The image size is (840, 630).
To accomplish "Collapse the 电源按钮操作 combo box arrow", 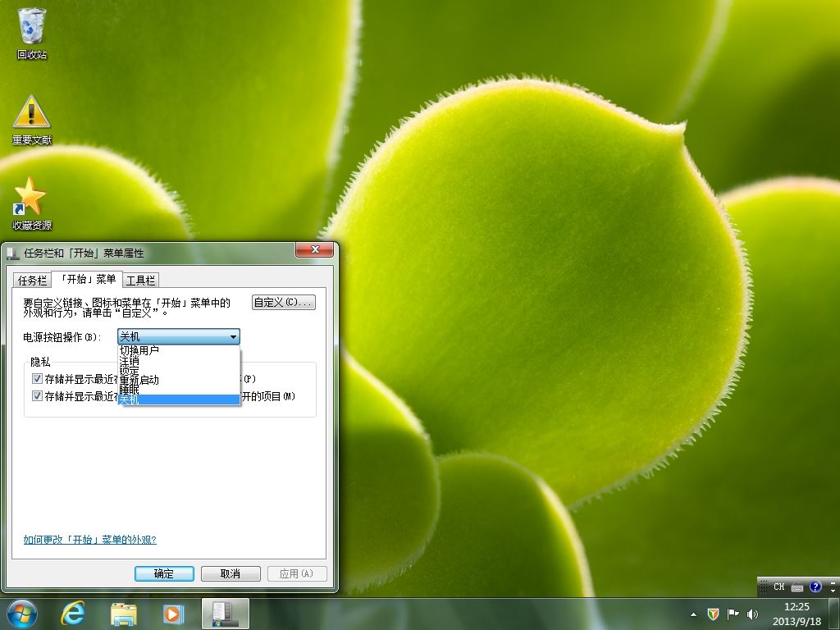I will click(x=233, y=337).
